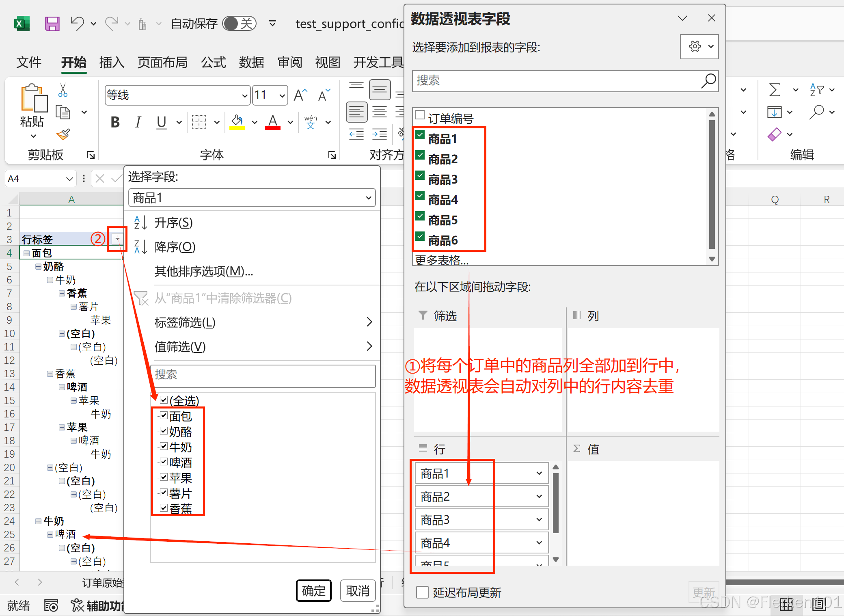Viewport: 844px width, 616px height.
Task: Check the 订单编号 field checkbox
Action: [x=420, y=115]
